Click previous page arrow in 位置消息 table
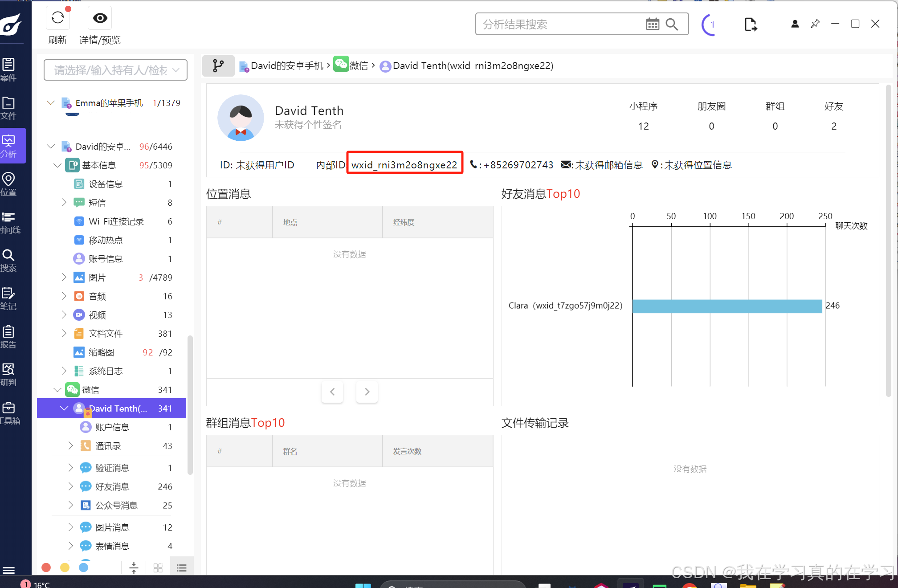The height and width of the screenshot is (588, 898). pos(332,392)
